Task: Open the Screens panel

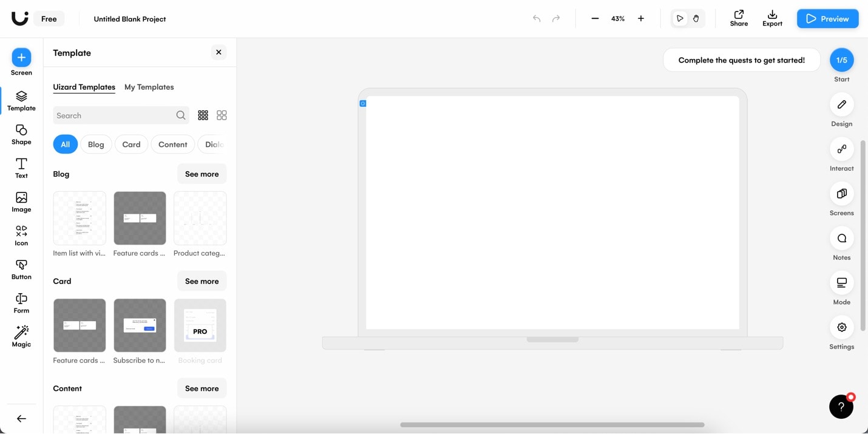Action: [842, 194]
